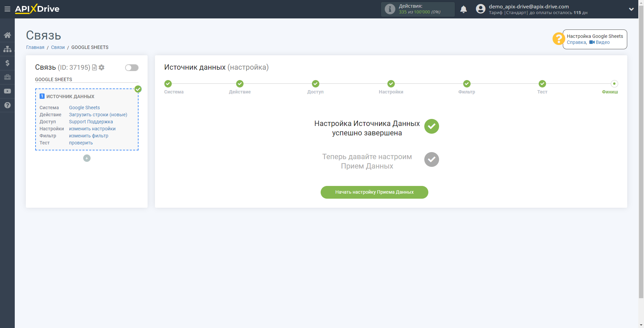Click the grey checkmark circle
The width and height of the screenshot is (644, 328).
pyautogui.click(x=432, y=159)
